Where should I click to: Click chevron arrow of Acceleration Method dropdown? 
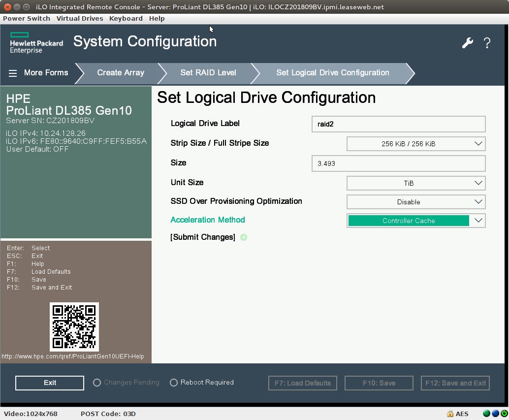[x=478, y=221]
